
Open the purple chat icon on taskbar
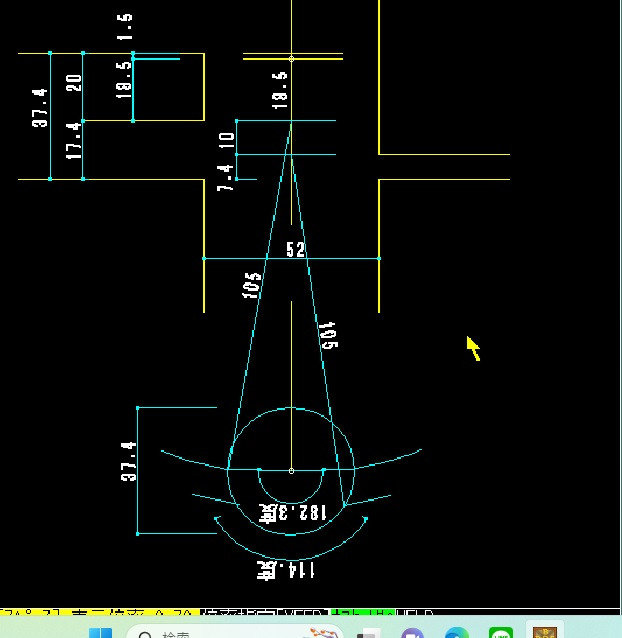click(x=412, y=633)
